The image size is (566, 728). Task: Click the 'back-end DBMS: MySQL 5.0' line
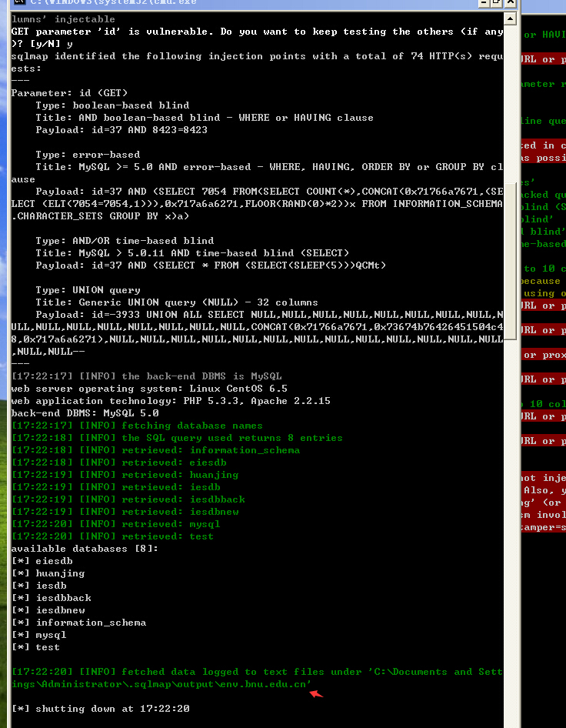[85, 413]
